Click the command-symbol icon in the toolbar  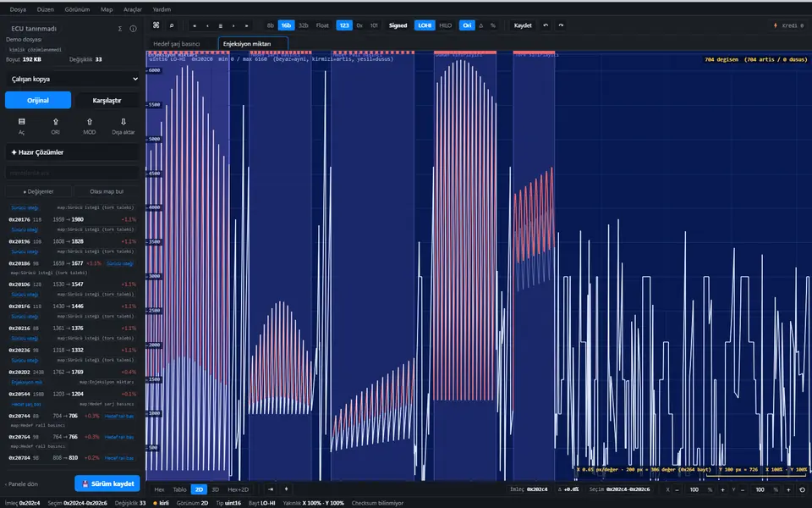tap(156, 25)
